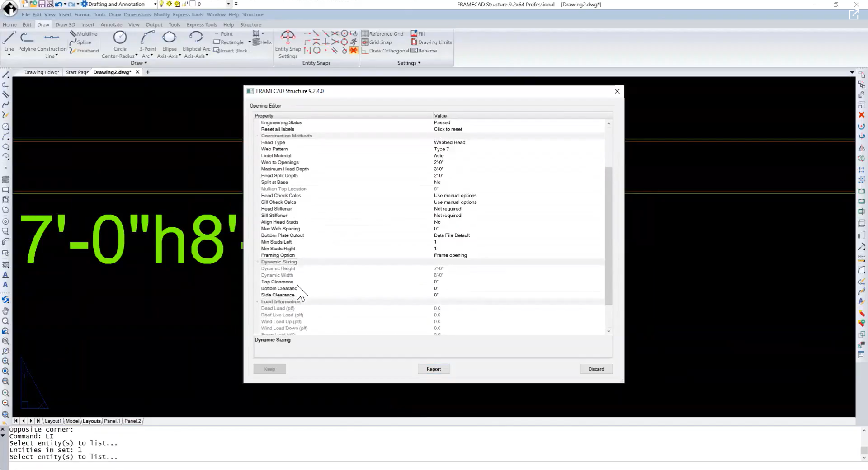This screenshot has width=868, height=470.
Task: Click the Report button
Action: pos(434,369)
